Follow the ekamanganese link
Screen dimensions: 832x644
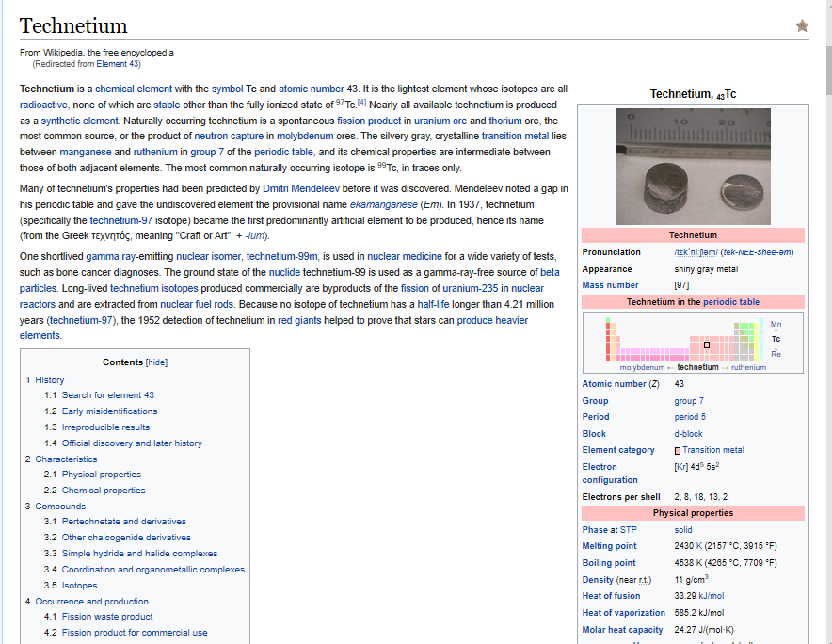coord(384,204)
